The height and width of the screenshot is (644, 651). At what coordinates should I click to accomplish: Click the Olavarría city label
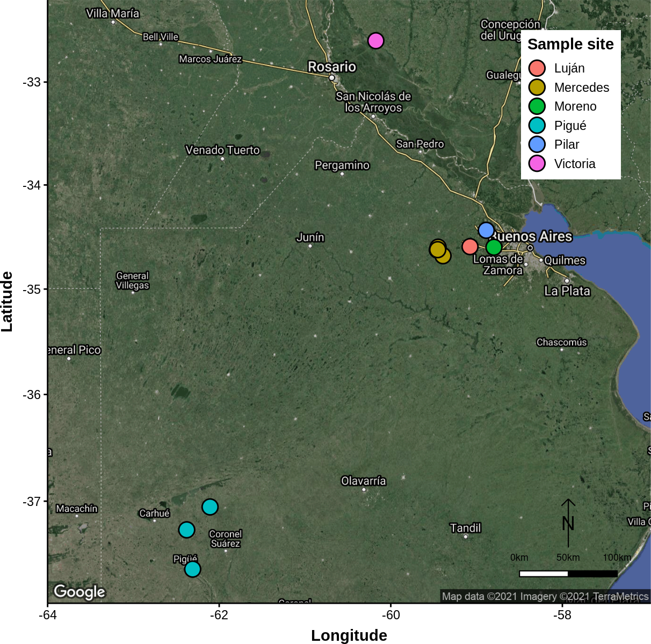point(364,481)
